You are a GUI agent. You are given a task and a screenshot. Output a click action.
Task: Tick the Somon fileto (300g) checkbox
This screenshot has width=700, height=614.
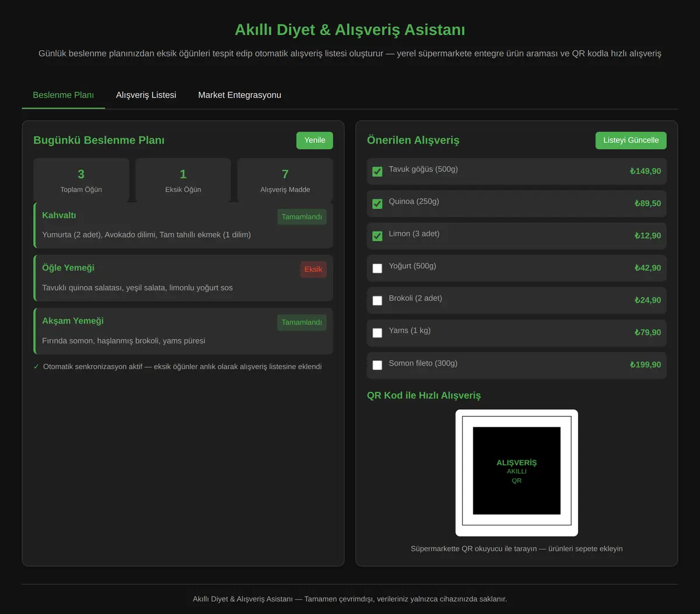377,365
